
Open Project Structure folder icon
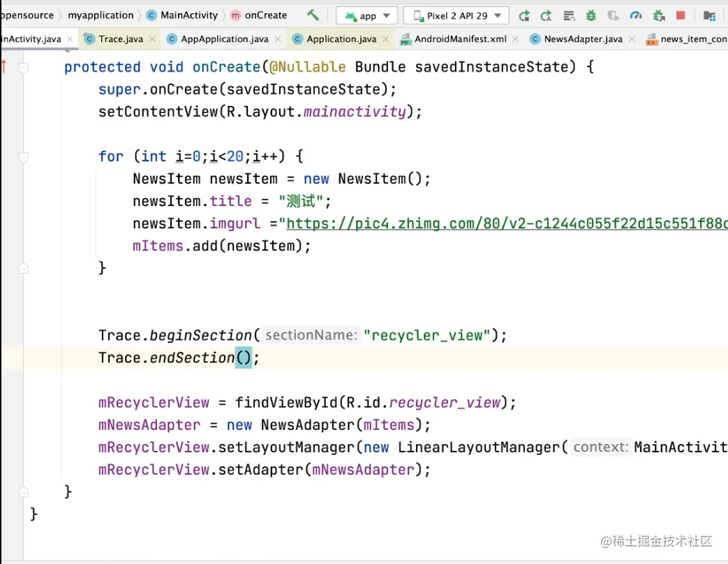709,16
